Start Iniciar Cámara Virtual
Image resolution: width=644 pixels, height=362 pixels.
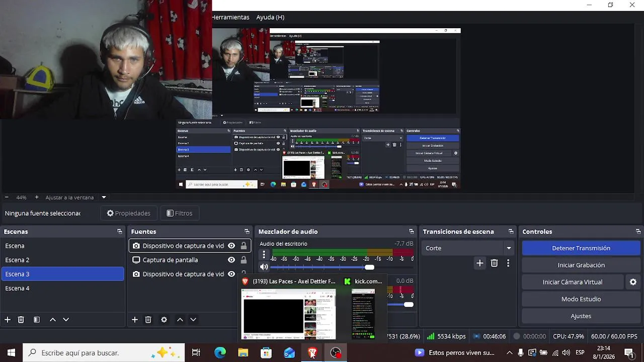point(573,282)
